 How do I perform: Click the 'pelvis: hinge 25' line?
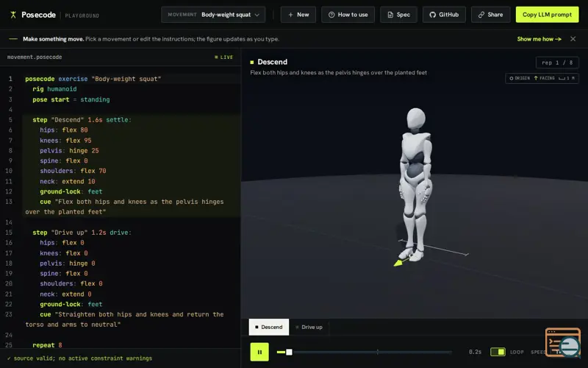tap(69, 151)
